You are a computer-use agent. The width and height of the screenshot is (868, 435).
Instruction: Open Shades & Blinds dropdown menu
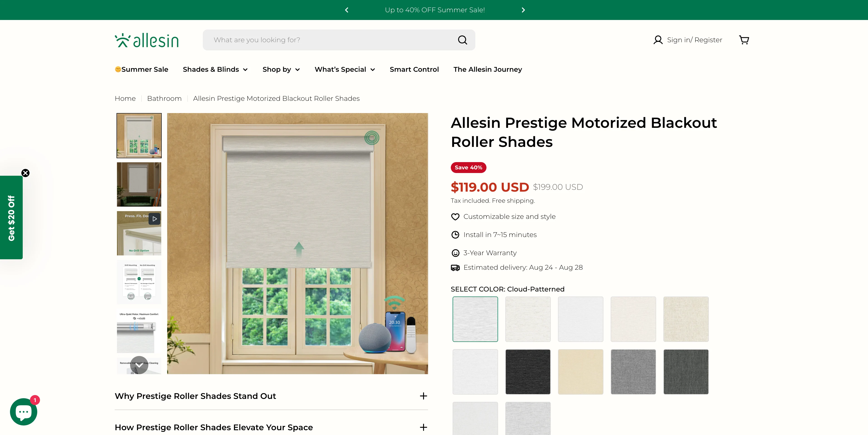[x=215, y=69]
